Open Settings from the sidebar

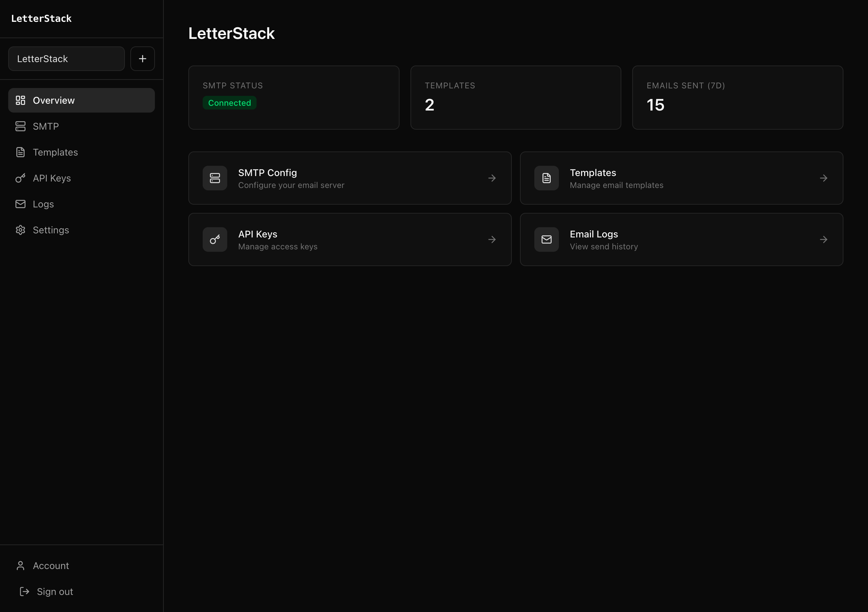tap(81, 230)
